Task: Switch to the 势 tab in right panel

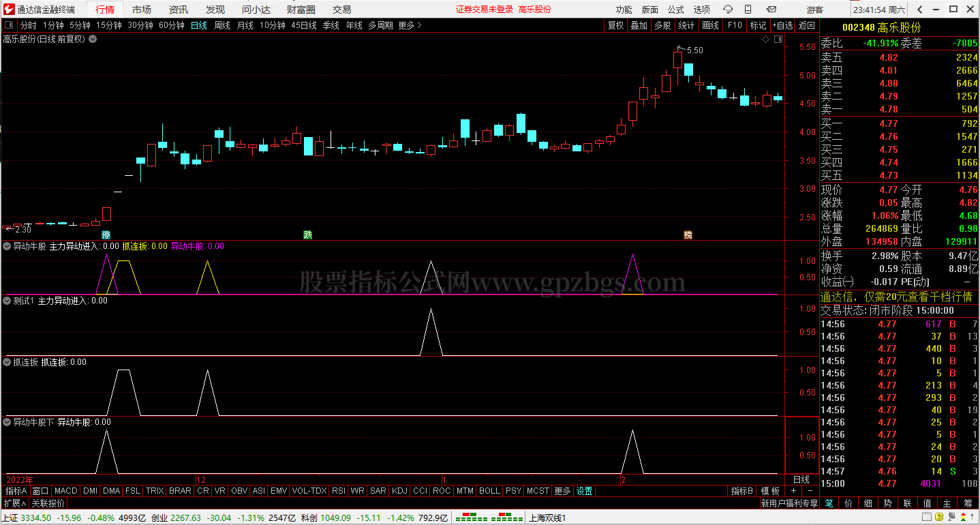Action: point(887,503)
